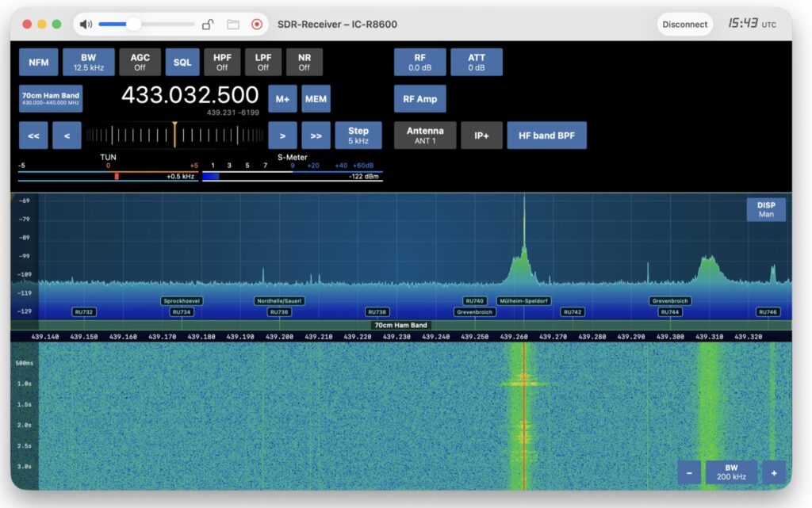Click the 439.260 frequency axis label

coord(514,337)
